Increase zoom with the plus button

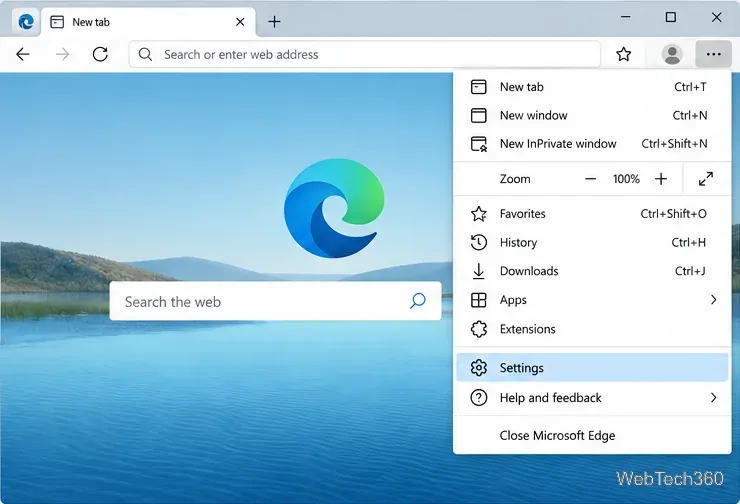661,179
